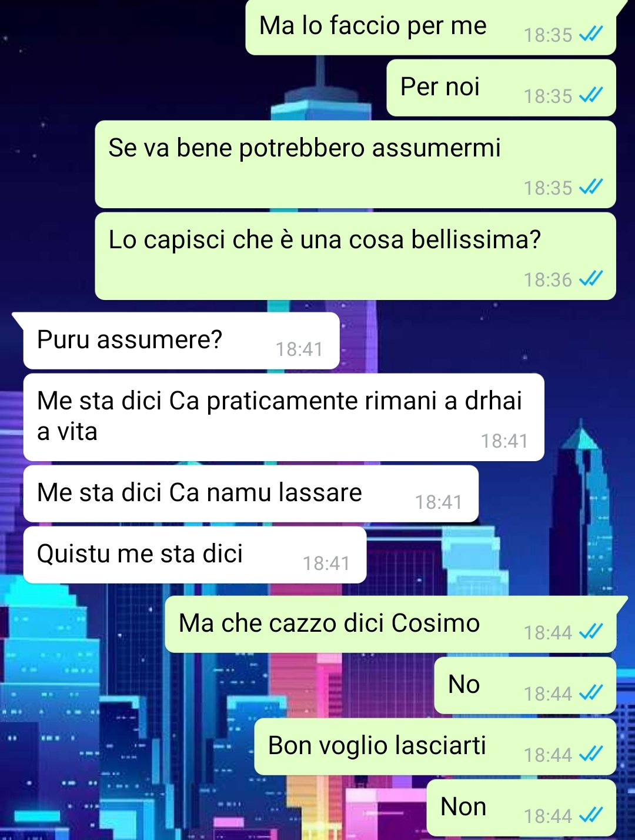Tap blue ticks on "Bon voglio lasciarti"
The height and width of the screenshot is (840, 635).
pyautogui.click(x=591, y=754)
